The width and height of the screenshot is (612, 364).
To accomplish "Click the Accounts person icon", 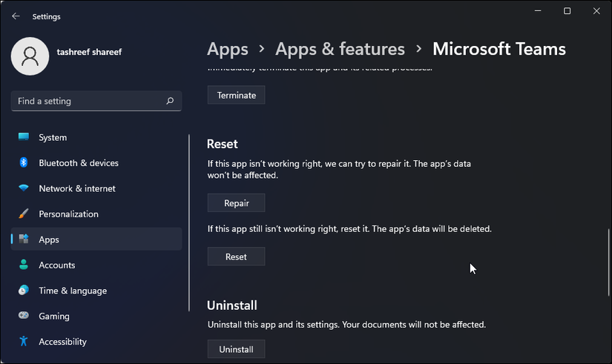I will 24,265.
